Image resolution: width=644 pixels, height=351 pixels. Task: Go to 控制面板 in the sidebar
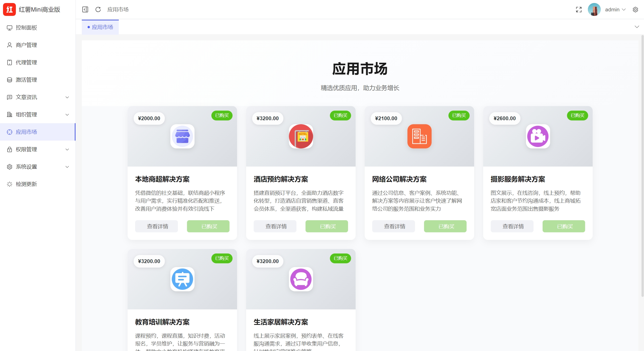(x=26, y=28)
